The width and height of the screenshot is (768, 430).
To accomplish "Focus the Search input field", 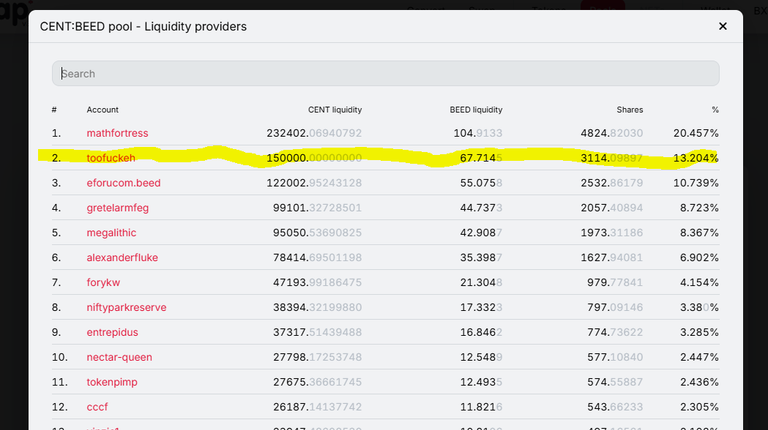I will pos(385,73).
